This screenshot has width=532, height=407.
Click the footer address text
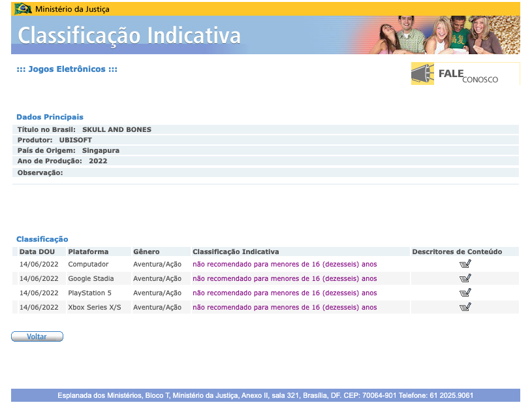click(x=265, y=395)
